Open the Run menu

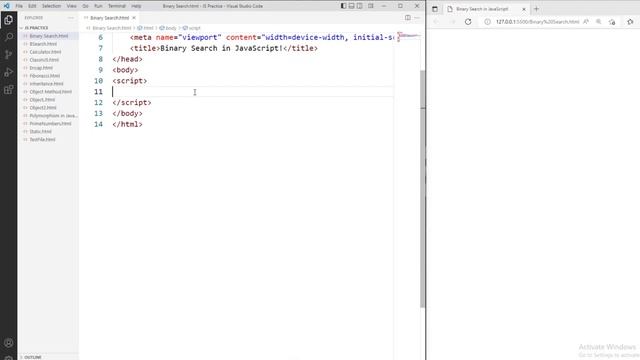tap(98, 6)
